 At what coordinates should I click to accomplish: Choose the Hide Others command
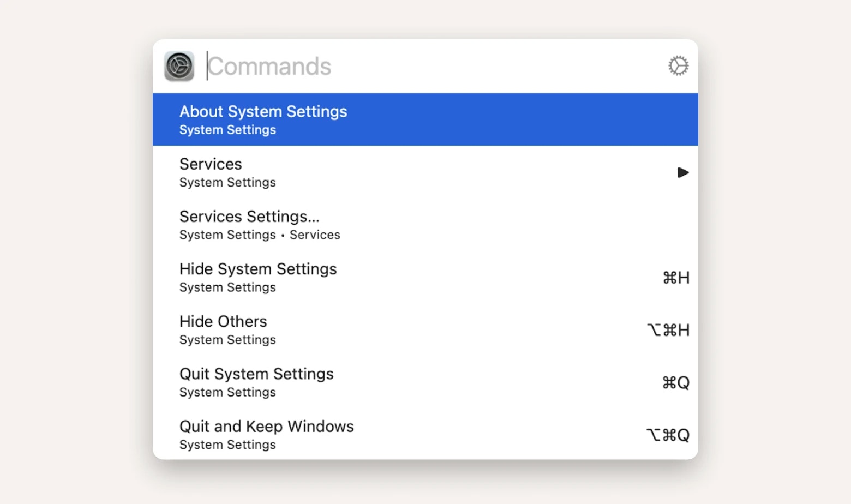(x=425, y=329)
